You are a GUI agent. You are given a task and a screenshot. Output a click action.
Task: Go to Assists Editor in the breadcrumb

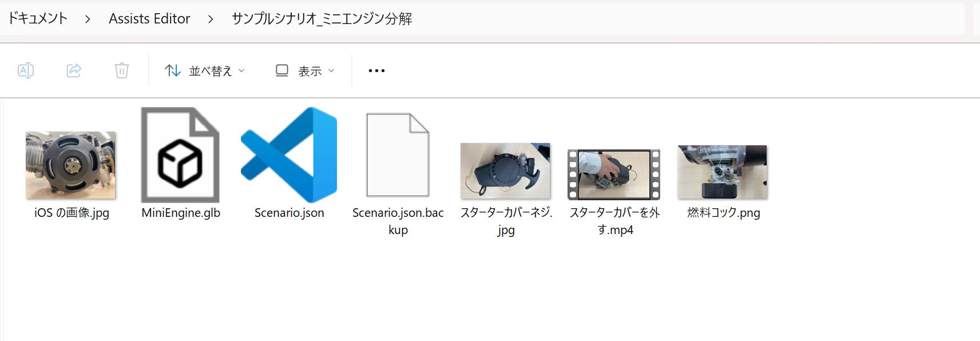pos(149,19)
